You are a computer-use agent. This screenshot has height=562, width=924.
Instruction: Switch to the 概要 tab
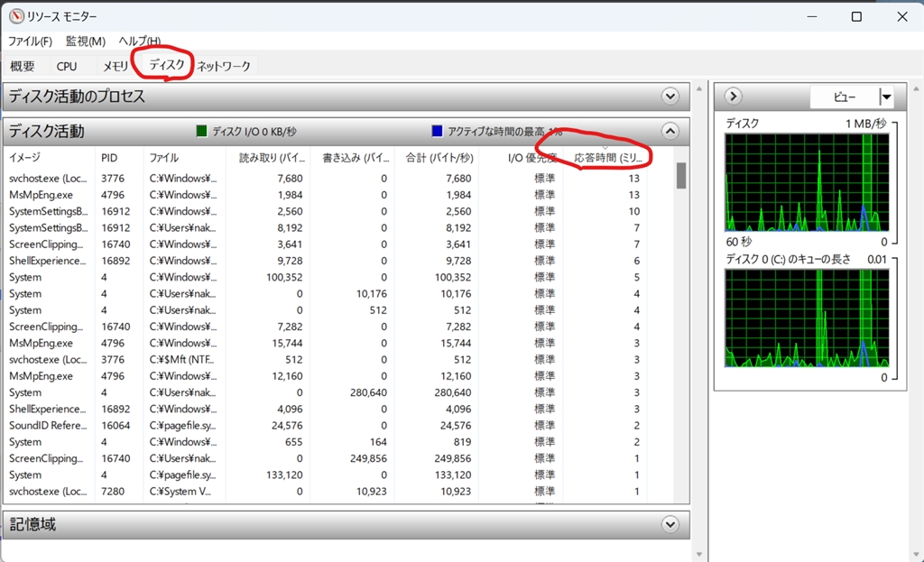pyautogui.click(x=23, y=66)
